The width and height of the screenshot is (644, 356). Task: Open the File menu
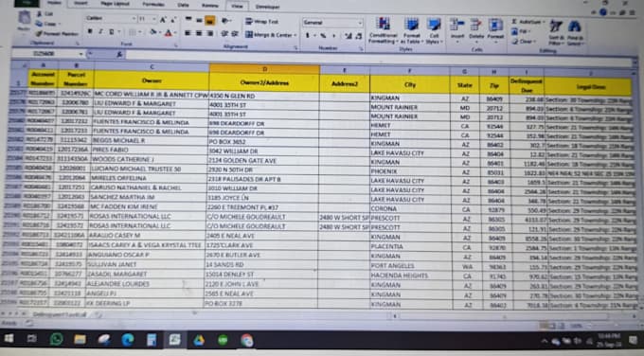coord(27,3)
